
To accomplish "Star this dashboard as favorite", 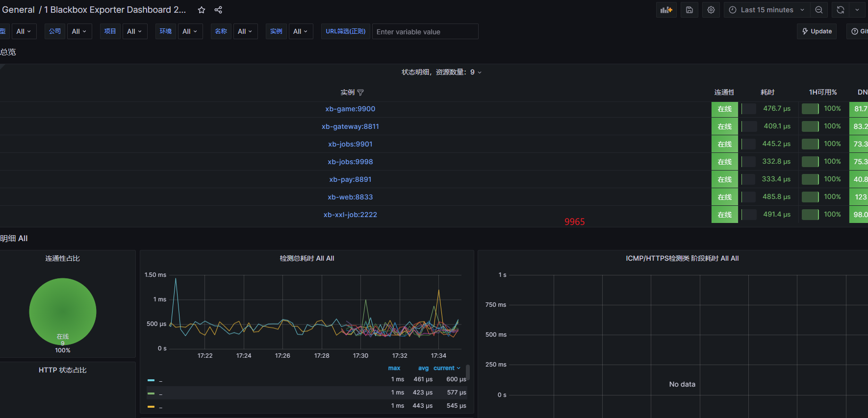I will pos(202,10).
